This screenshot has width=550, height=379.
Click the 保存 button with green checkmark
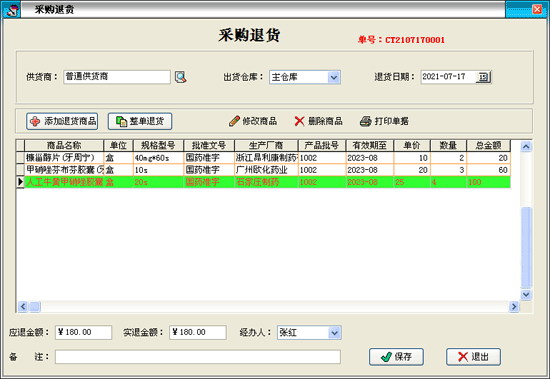[x=396, y=357]
